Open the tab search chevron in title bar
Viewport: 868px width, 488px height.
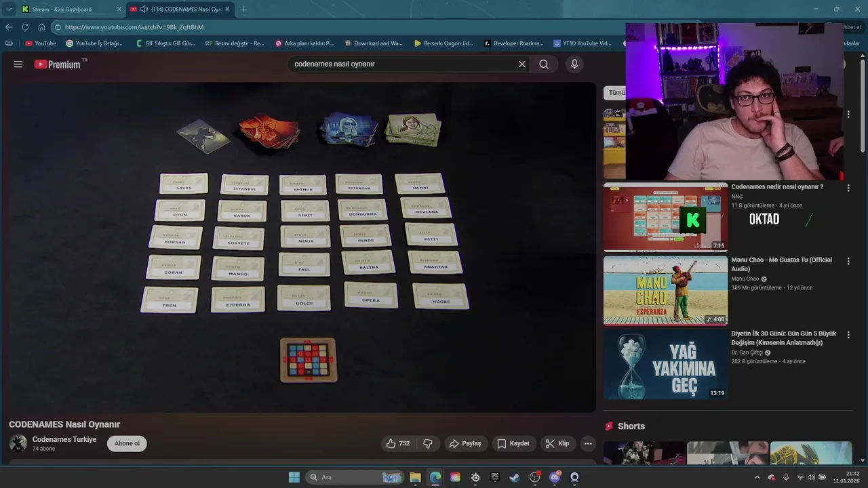click(x=9, y=9)
